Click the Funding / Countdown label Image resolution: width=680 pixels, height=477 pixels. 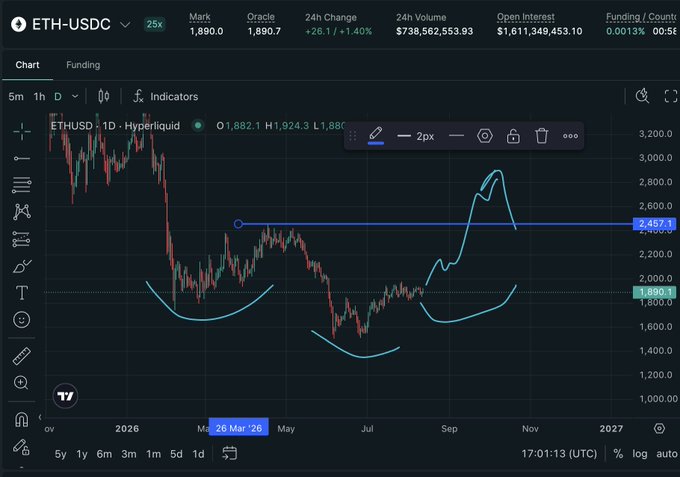click(x=642, y=17)
